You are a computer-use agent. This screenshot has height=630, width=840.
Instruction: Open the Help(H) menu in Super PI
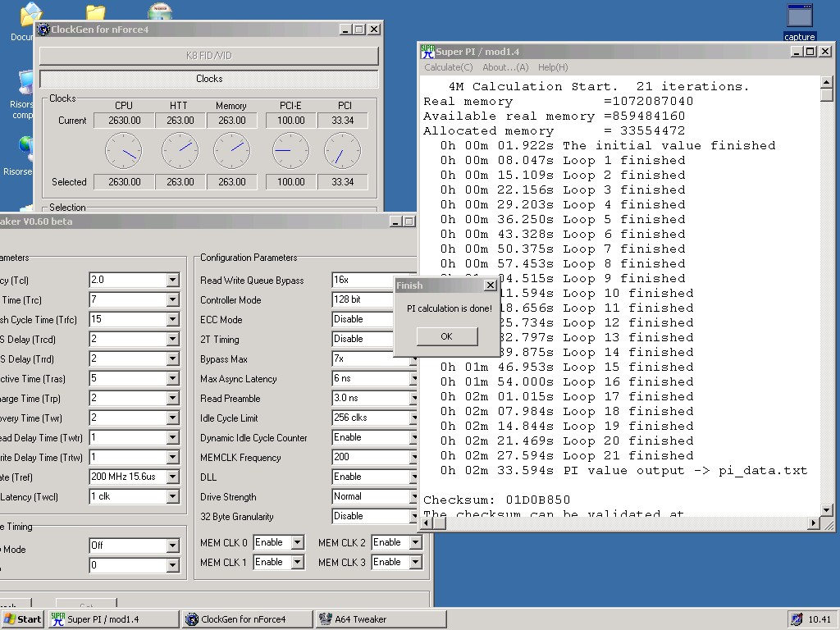(x=553, y=67)
